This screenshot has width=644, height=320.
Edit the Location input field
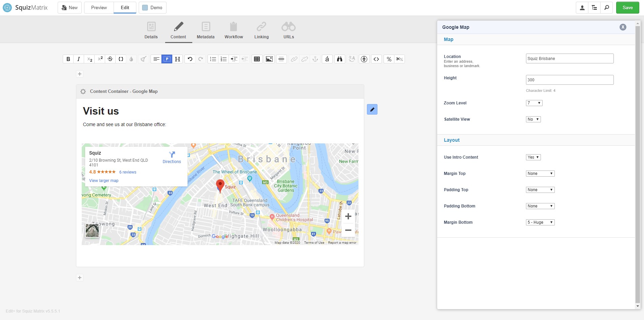click(570, 59)
